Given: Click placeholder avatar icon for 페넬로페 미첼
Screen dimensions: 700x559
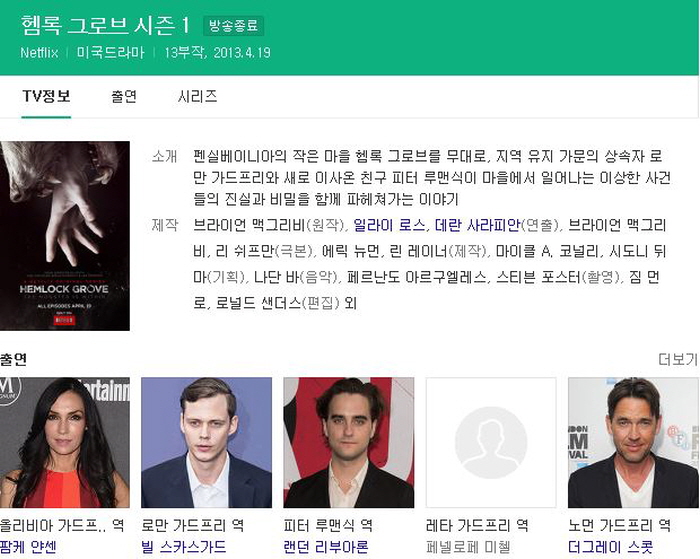Looking at the screenshot, I should [491, 442].
